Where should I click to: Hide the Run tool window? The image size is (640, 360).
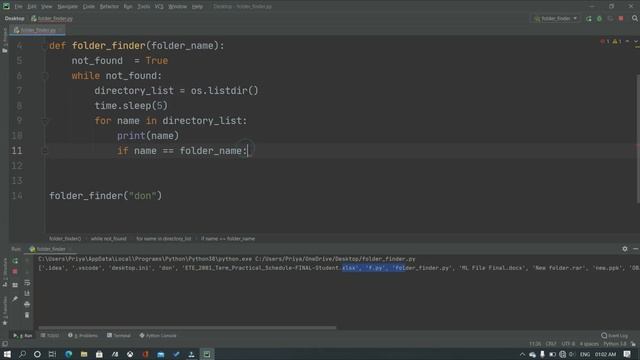click(x=636, y=249)
